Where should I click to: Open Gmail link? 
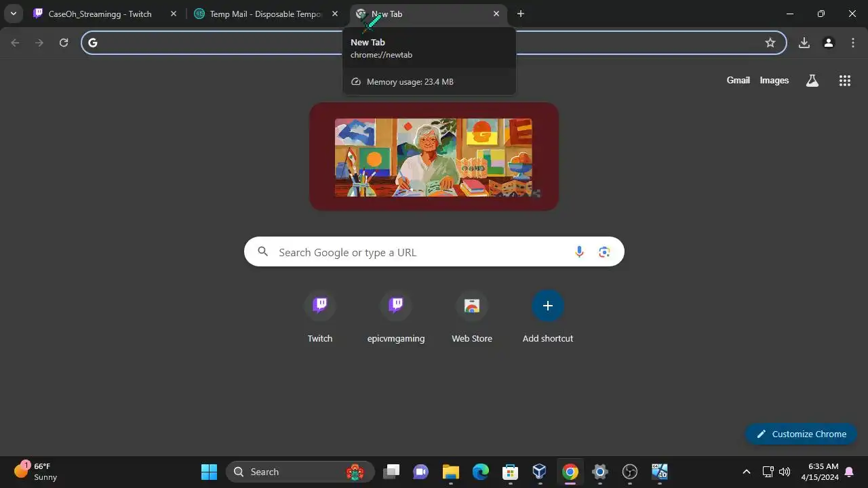point(738,80)
